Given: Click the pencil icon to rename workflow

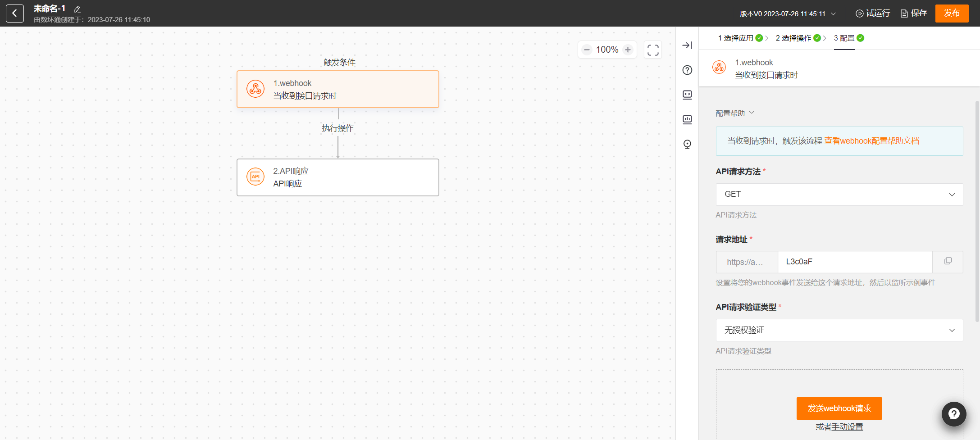Looking at the screenshot, I should click(x=77, y=9).
